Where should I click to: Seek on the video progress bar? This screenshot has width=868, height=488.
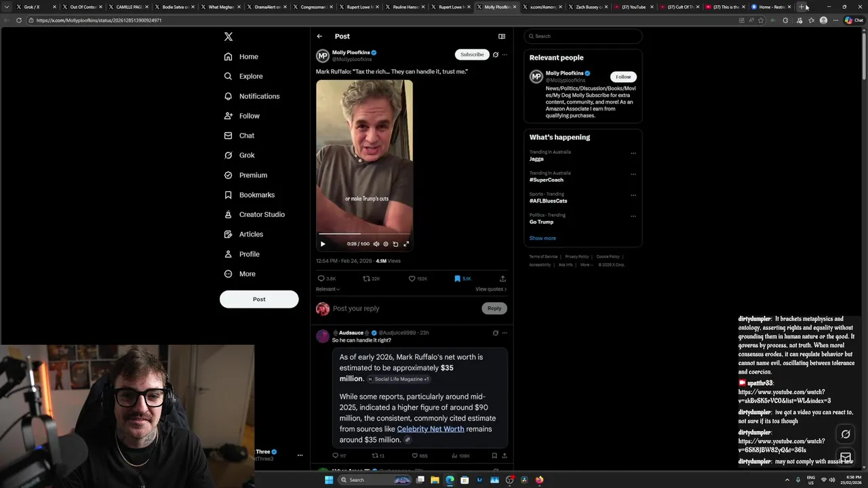point(364,234)
